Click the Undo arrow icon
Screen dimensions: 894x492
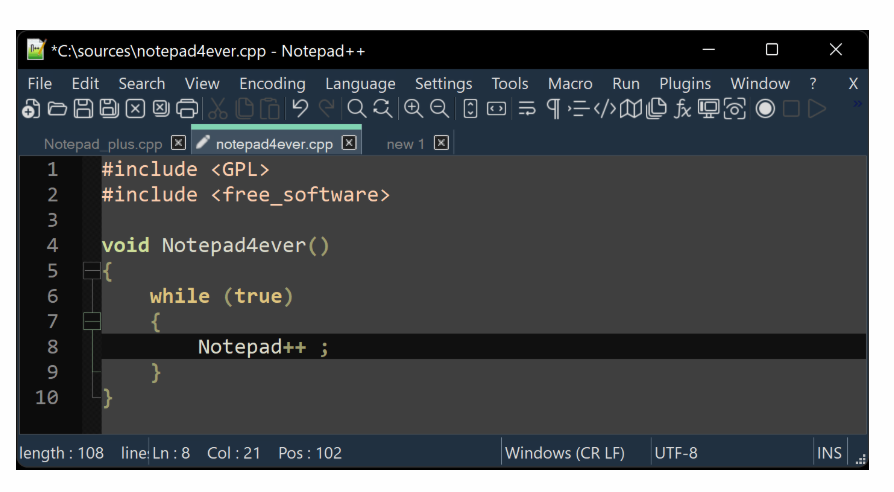tap(300, 109)
